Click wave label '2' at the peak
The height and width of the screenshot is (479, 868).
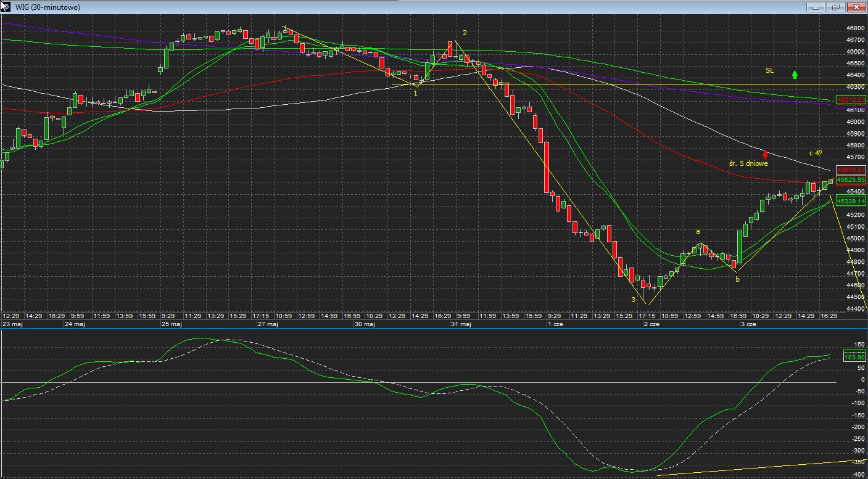coord(465,33)
